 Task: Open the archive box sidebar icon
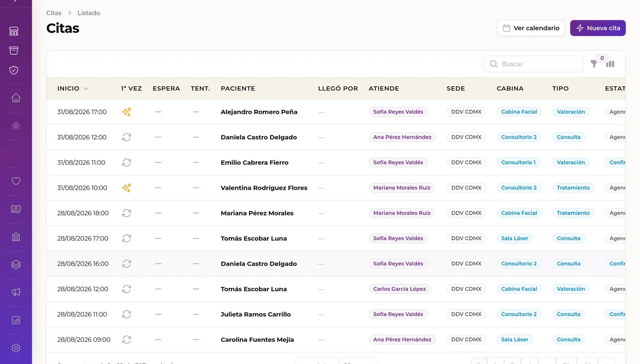click(14, 50)
